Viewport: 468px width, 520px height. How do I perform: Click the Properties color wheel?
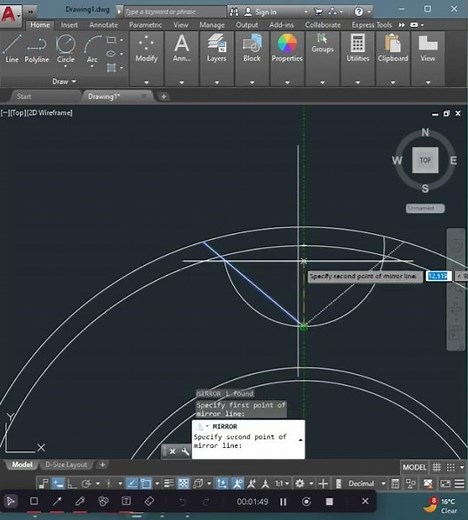pos(287,44)
